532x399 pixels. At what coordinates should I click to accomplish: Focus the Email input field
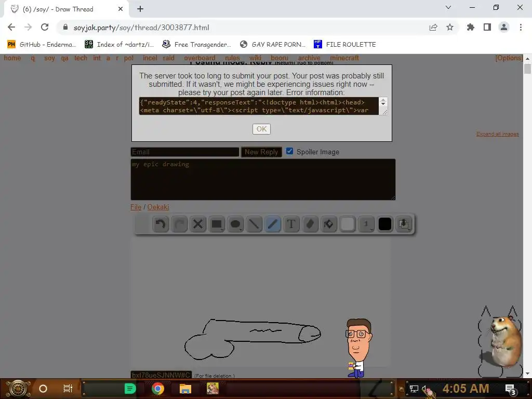click(185, 152)
